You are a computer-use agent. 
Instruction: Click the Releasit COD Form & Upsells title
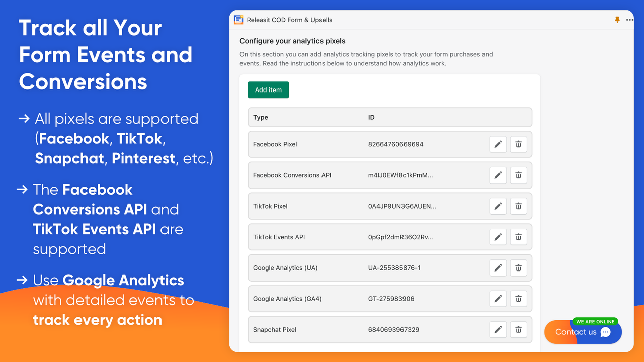pyautogui.click(x=289, y=20)
